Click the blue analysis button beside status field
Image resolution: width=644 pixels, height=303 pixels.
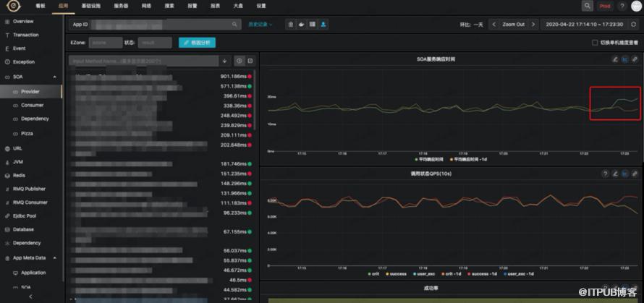click(197, 42)
